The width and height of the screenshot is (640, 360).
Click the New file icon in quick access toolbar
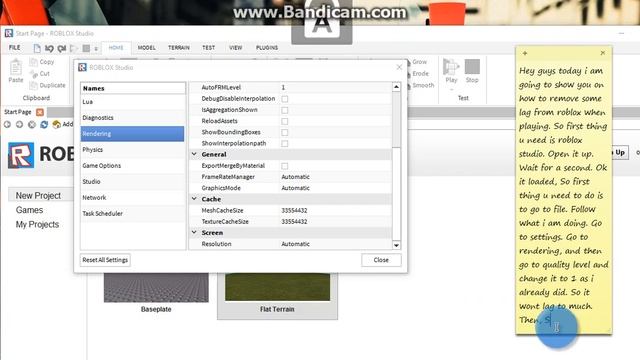coord(37,48)
